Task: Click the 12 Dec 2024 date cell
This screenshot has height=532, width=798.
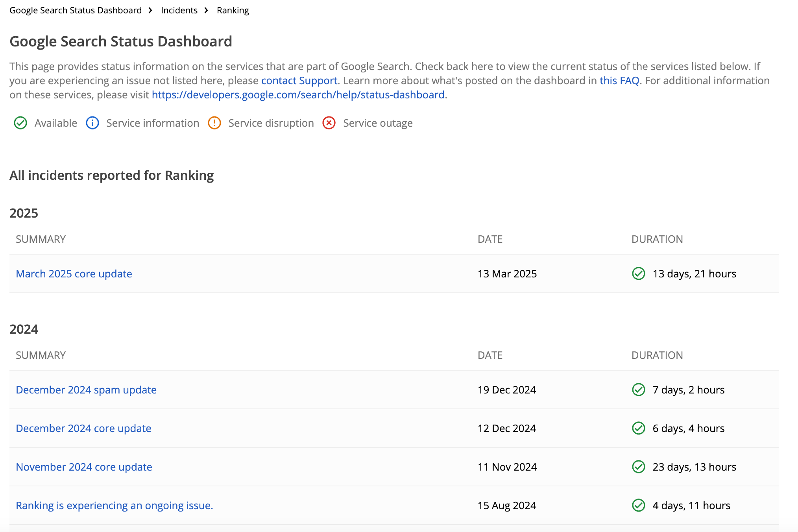Action: pyautogui.click(x=507, y=428)
